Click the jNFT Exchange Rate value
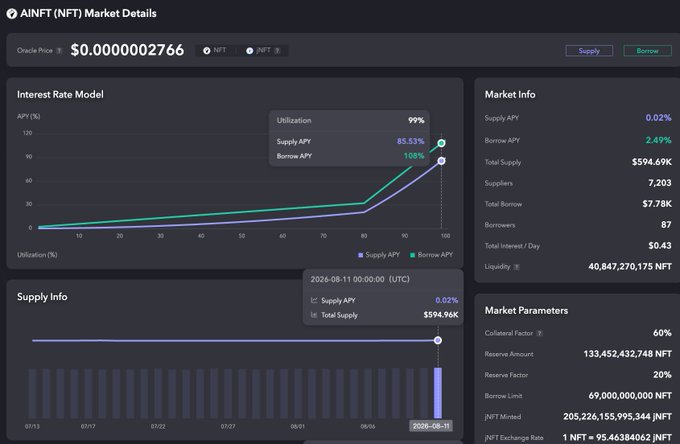The image size is (680, 444). [x=618, y=437]
